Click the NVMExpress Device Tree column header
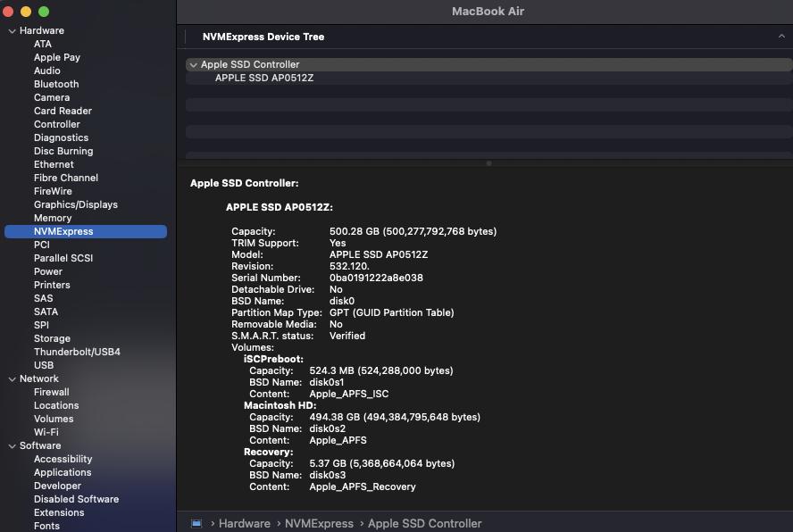This screenshot has height=532, width=793. [263, 37]
